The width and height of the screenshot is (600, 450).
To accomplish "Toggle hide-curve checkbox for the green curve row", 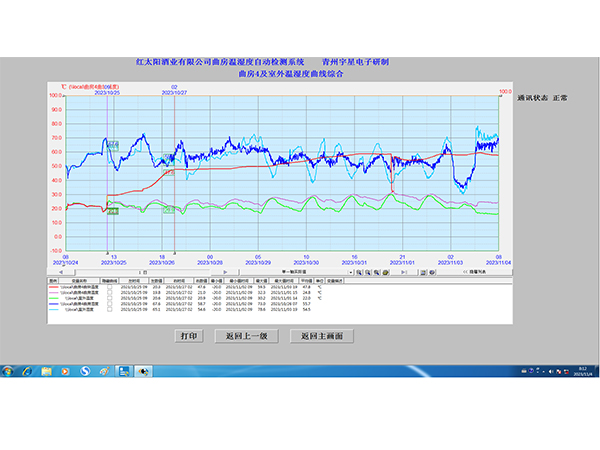I will coord(110,297).
